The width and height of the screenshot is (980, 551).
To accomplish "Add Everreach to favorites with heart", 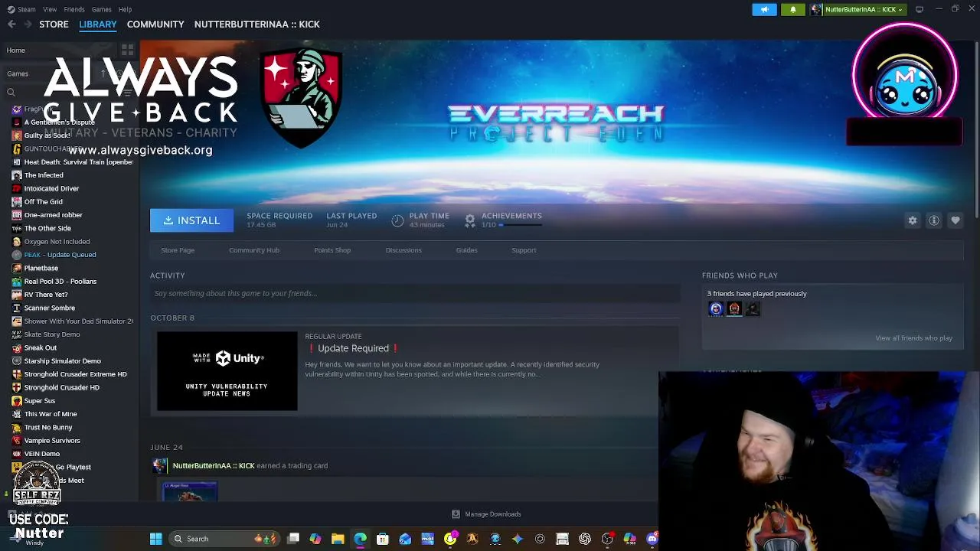I will 955,220.
